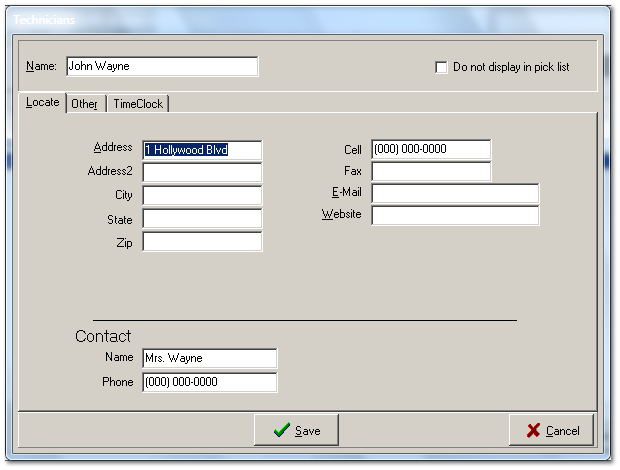Click the Save button

tap(297, 430)
